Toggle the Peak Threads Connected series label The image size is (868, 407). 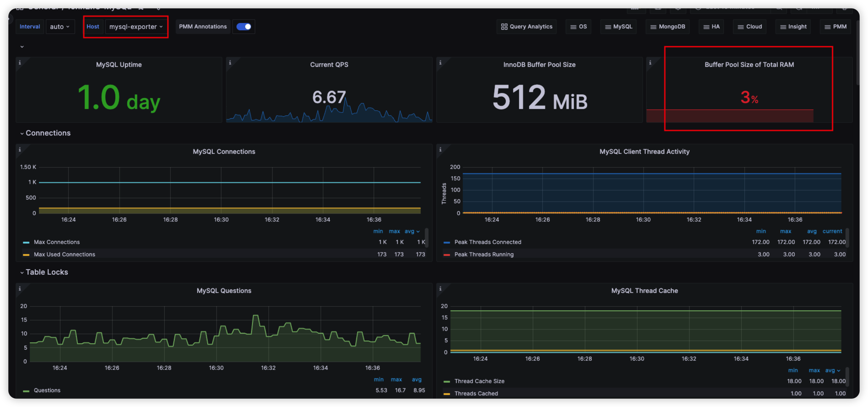pos(488,242)
